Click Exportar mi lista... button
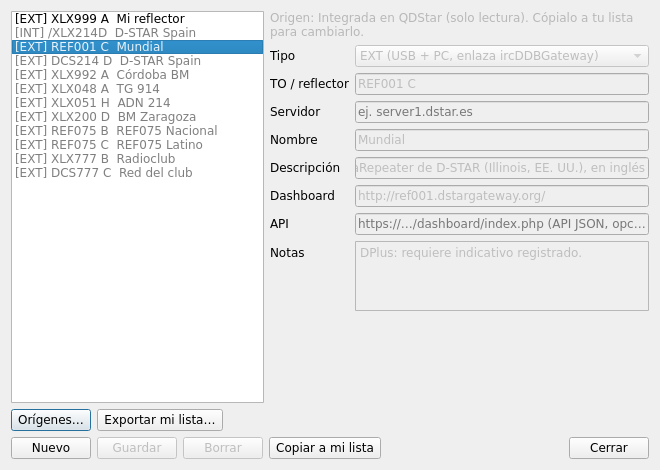The height and width of the screenshot is (470, 660). (x=160, y=420)
